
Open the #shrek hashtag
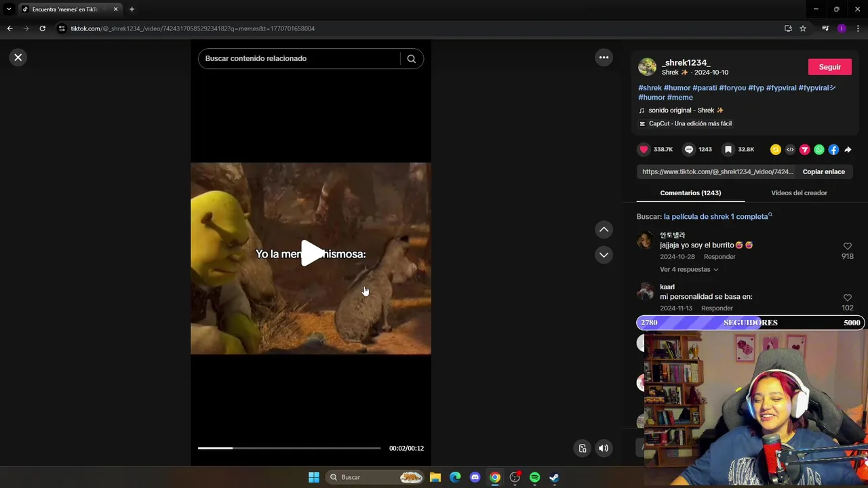point(650,88)
